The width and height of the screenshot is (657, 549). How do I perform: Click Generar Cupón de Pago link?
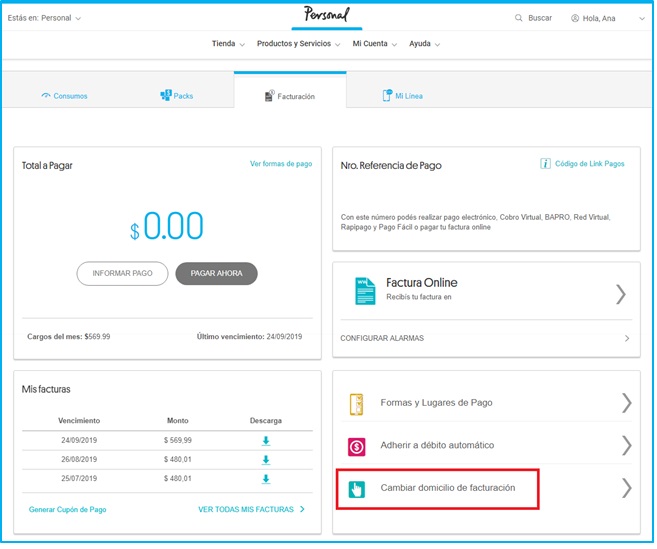click(68, 511)
